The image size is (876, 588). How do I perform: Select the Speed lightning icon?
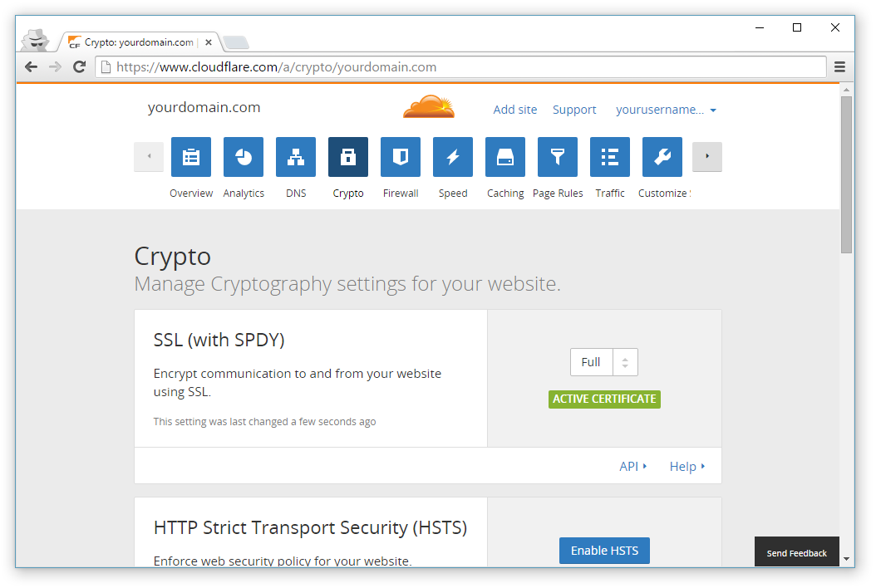click(x=452, y=157)
